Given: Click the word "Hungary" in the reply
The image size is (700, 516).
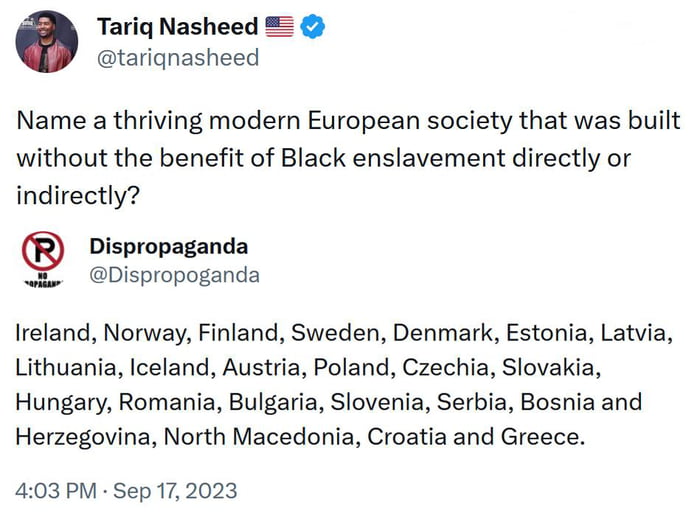Looking at the screenshot, I should pos(63,402).
